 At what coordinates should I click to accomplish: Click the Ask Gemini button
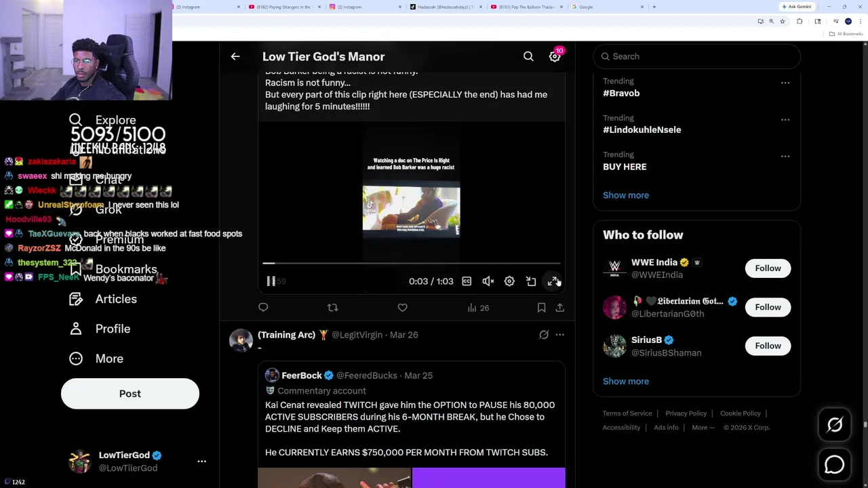(x=796, y=7)
